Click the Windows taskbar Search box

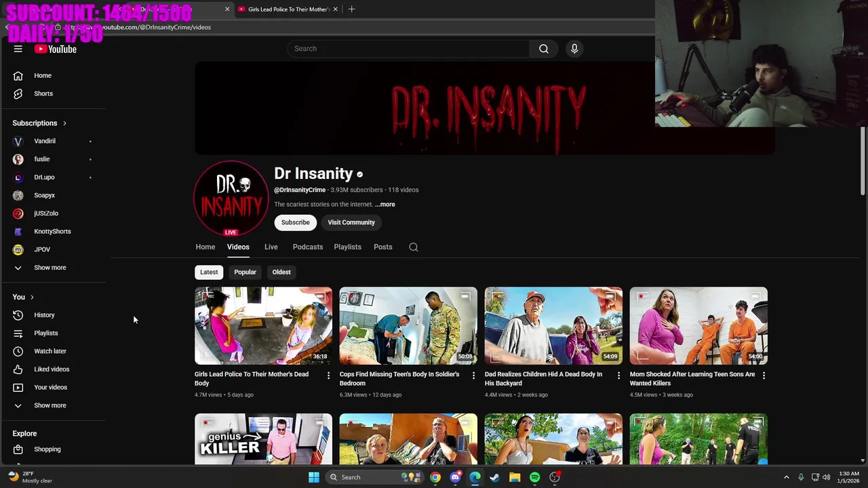tap(374, 477)
